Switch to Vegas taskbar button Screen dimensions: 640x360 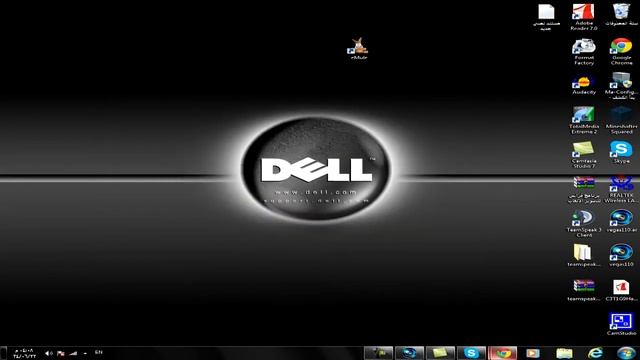pyautogui.click(x=409, y=353)
